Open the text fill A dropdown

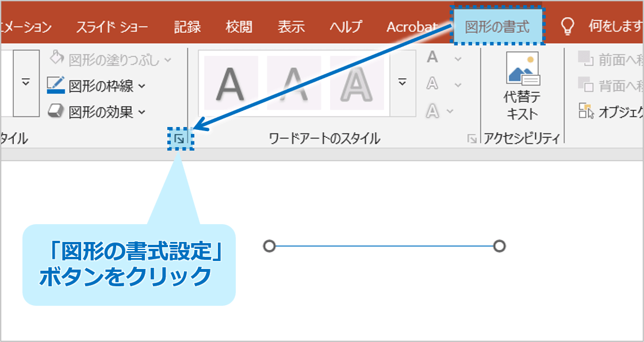point(458,59)
